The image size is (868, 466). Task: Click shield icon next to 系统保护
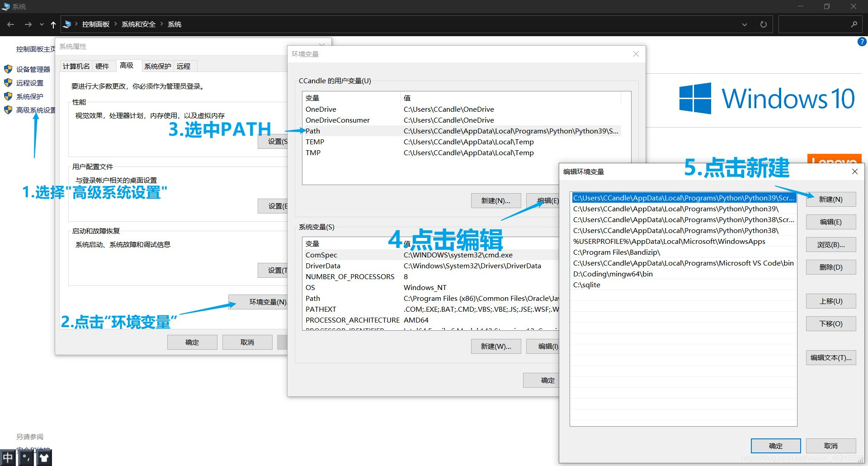point(8,96)
